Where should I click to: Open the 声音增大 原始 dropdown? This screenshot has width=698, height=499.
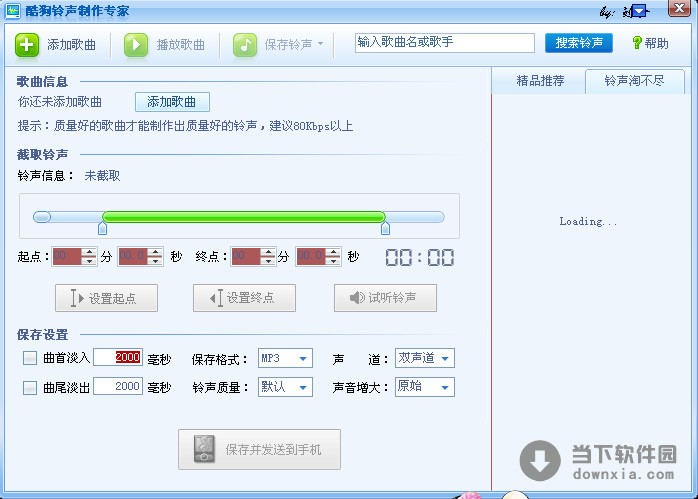pyautogui.click(x=425, y=387)
